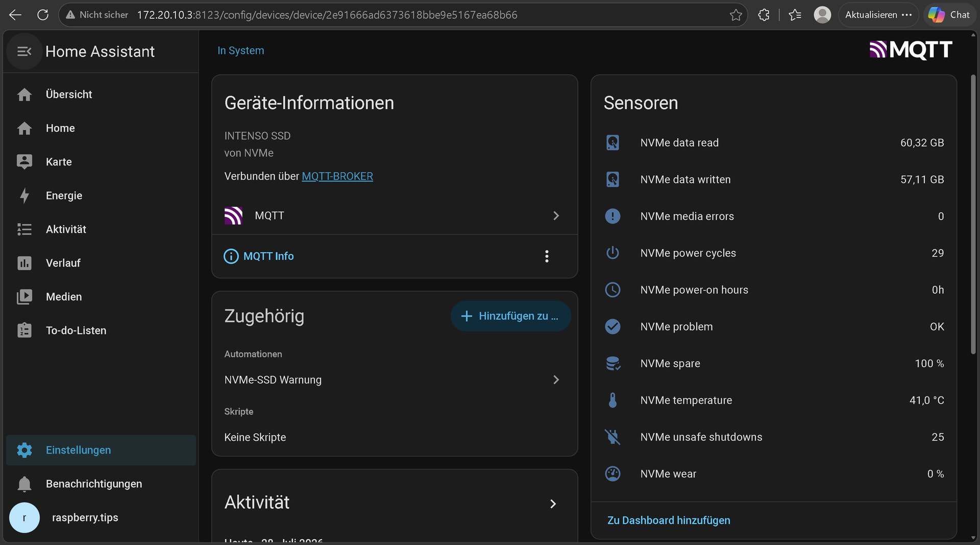Go to Energie in the sidebar

101,196
